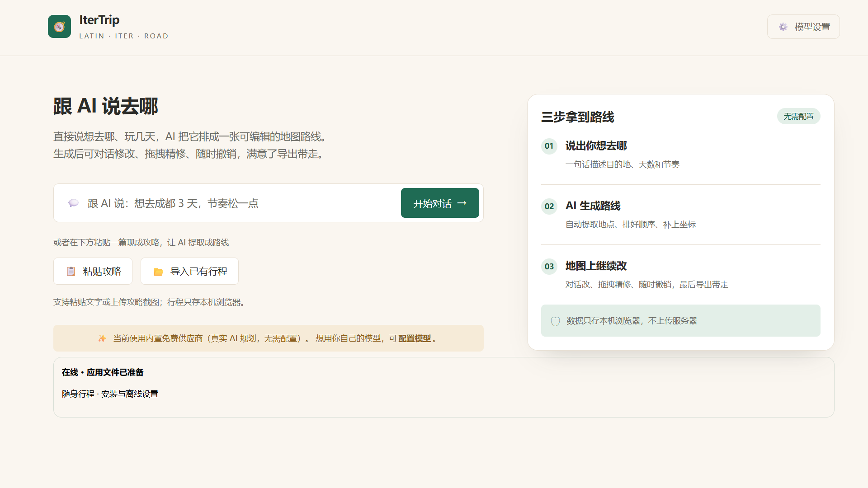Open 模型设置 model settings button
Image resolution: width=868 pixels, height=488 pixels.
tap(803, 27)
